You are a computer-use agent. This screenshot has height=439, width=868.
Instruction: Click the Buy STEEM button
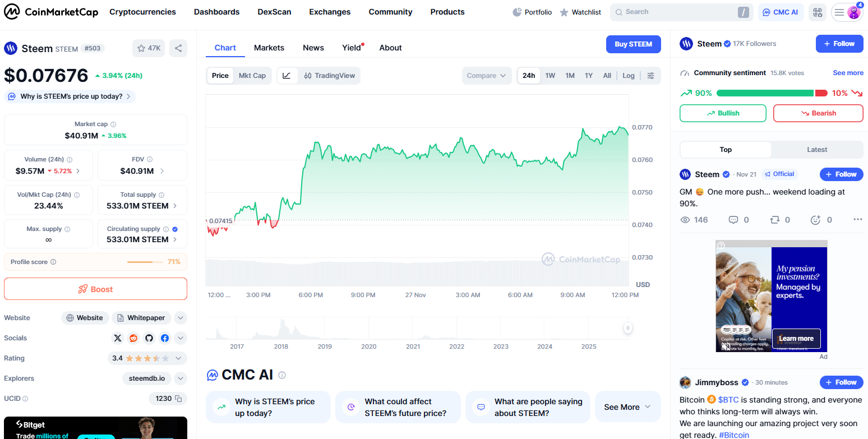click(633, 44)
